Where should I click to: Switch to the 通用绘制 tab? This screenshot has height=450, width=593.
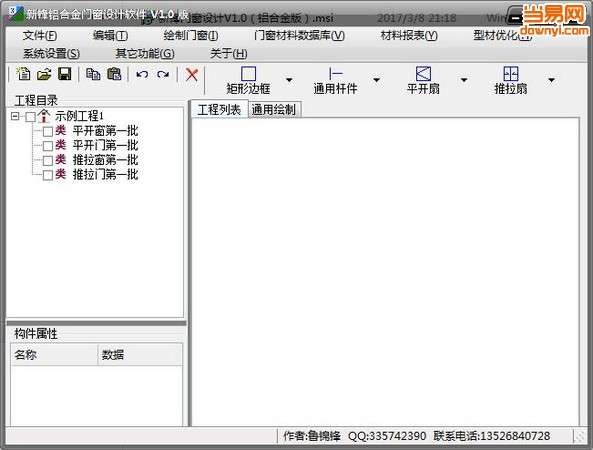(x=274, y=110)
